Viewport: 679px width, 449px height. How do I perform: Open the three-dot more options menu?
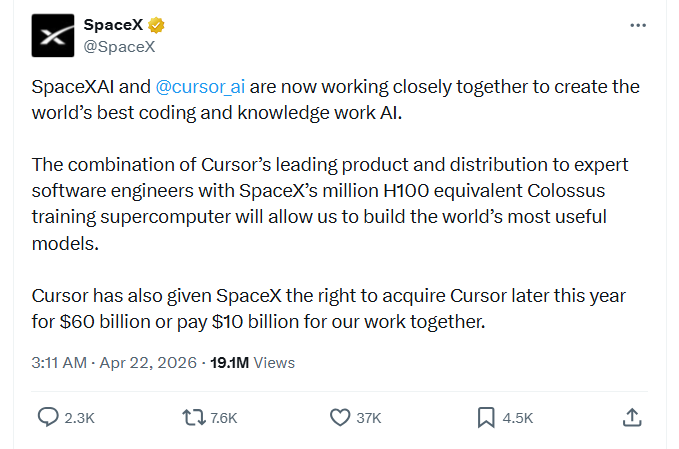point(638,26)
